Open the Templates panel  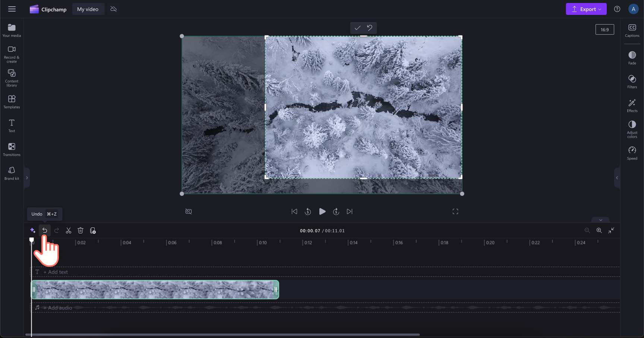(x=12, y=102)
